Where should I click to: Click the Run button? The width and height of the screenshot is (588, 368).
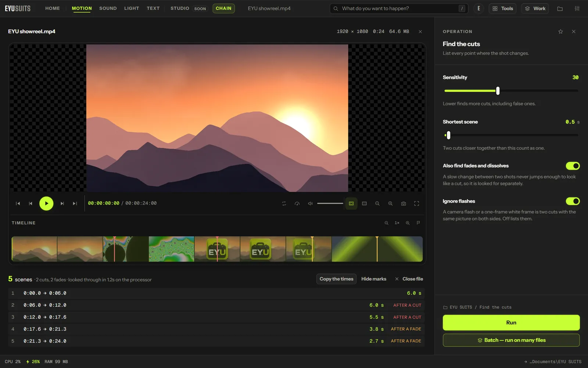click(x=511, y=323)
